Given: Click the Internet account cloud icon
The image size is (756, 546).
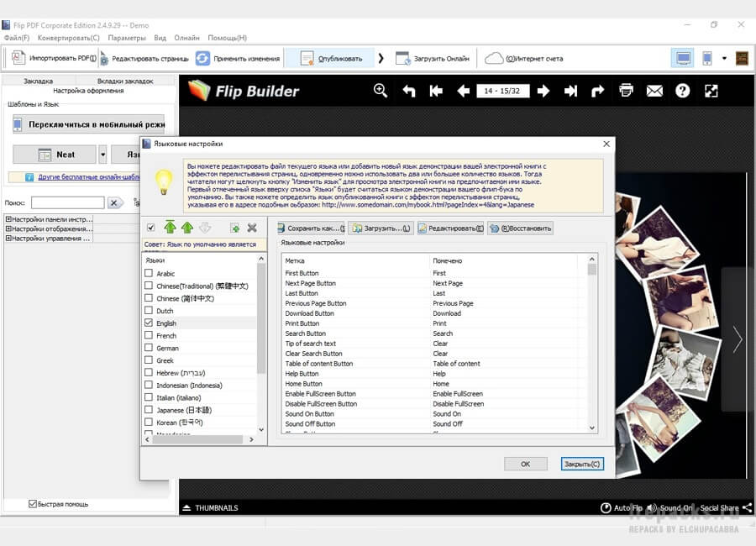Looking at the screenshot, I should pos(494,58).
